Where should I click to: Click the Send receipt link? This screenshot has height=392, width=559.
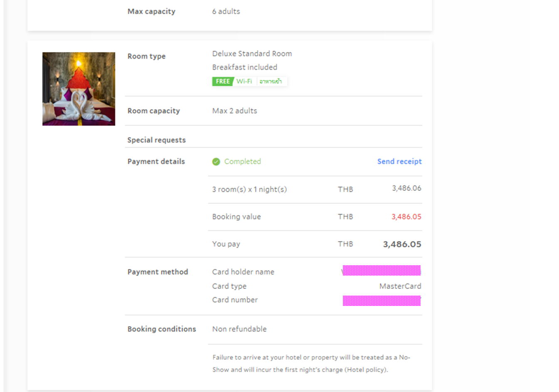[399, 161]
